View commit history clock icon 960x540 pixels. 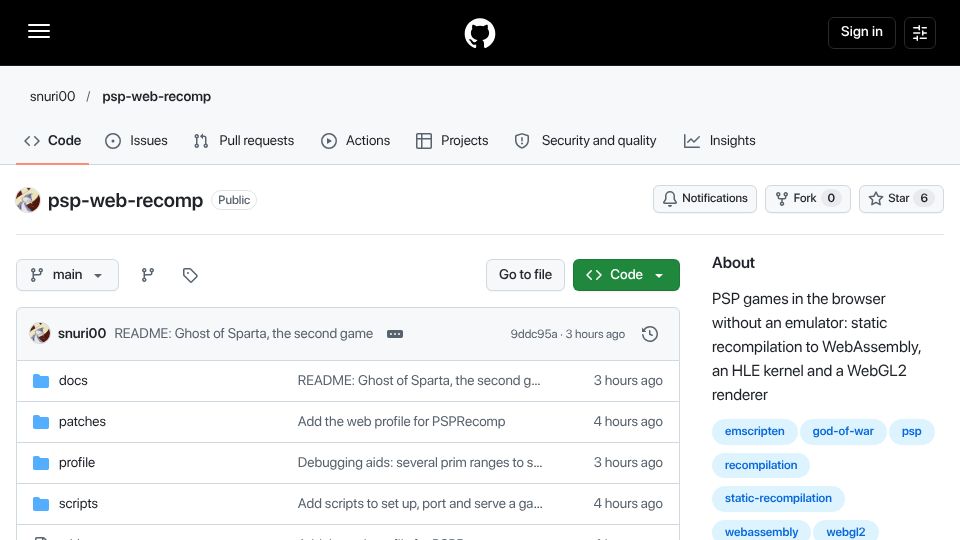(x=650, y=334)
